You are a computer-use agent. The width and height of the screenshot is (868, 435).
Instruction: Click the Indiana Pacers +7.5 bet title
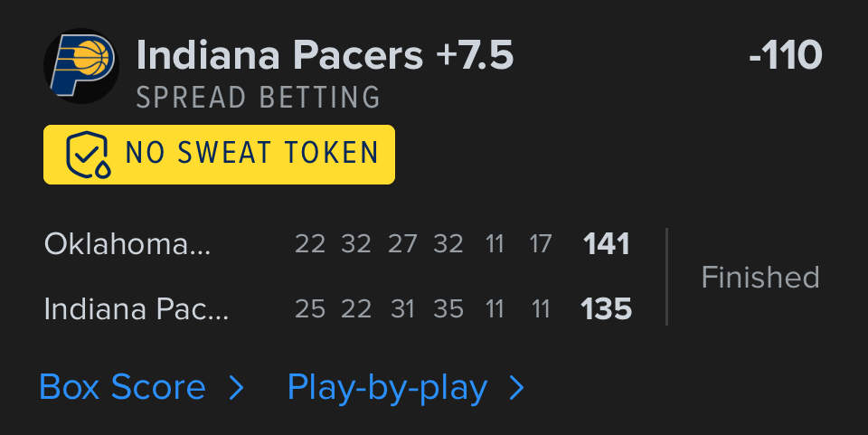[325, 56]
